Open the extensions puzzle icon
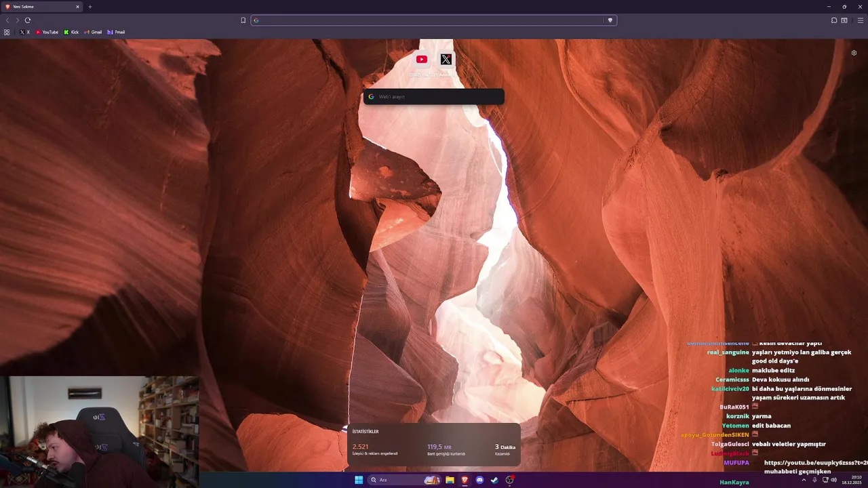Viewport: 868px width, 488px height. tap(834, 20)
